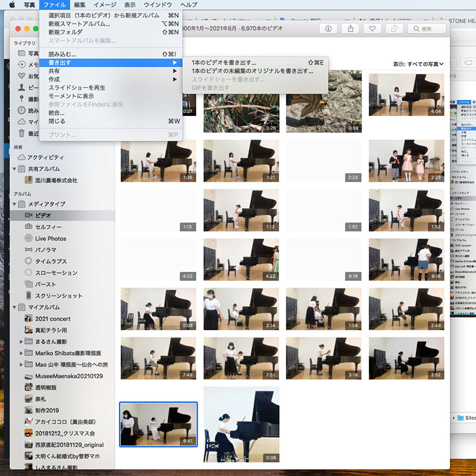This screenshot has height=476, width=476.
Task: Click 読み込む... in the File menu
Action: pos(61,54)
